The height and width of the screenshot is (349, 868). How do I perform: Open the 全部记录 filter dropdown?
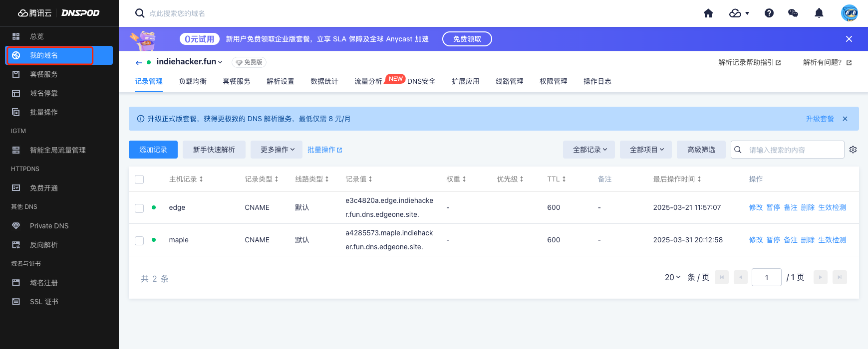click(589, 150)
